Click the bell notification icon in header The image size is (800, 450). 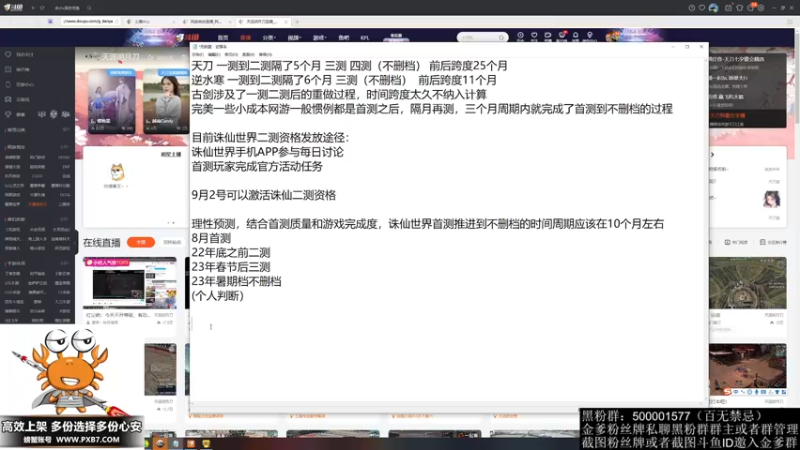pos(576,36)
